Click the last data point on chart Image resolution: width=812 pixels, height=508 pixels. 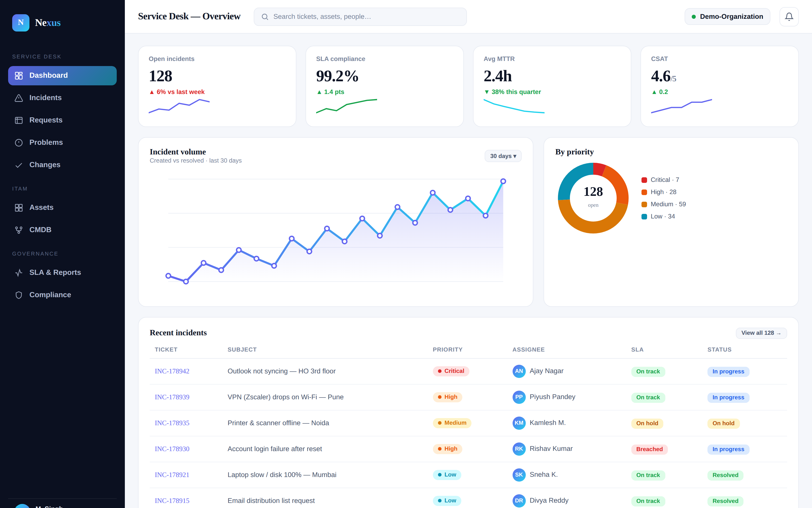coord(503,181)
